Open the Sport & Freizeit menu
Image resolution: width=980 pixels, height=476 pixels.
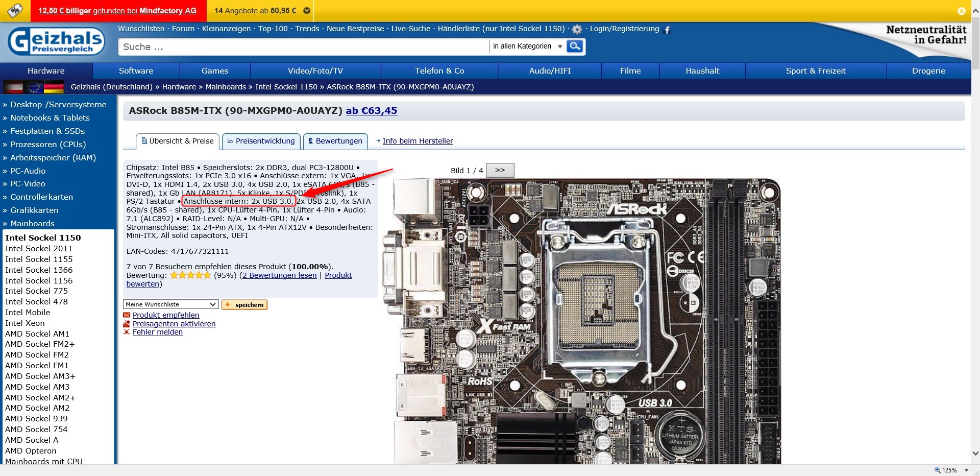816,71
